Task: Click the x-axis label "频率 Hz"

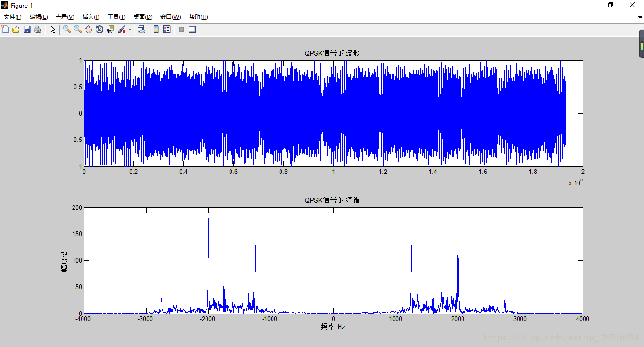Action: [x=333, y=326]
